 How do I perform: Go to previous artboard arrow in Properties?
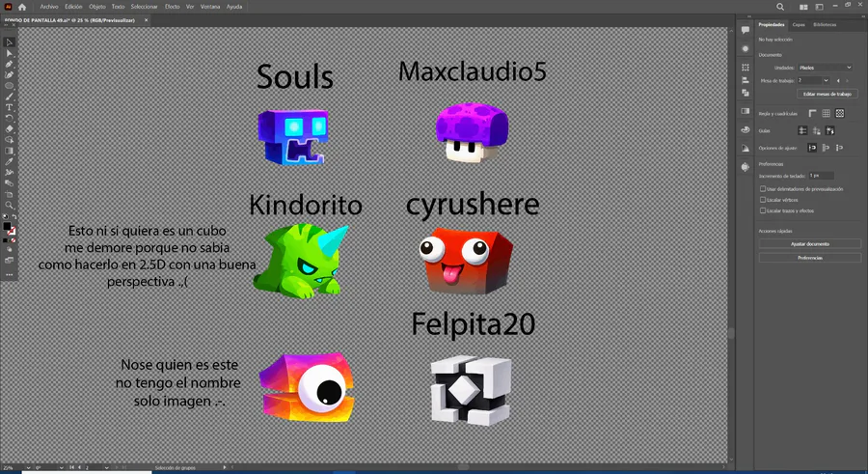pyautogui.click(x=838, y=81)
